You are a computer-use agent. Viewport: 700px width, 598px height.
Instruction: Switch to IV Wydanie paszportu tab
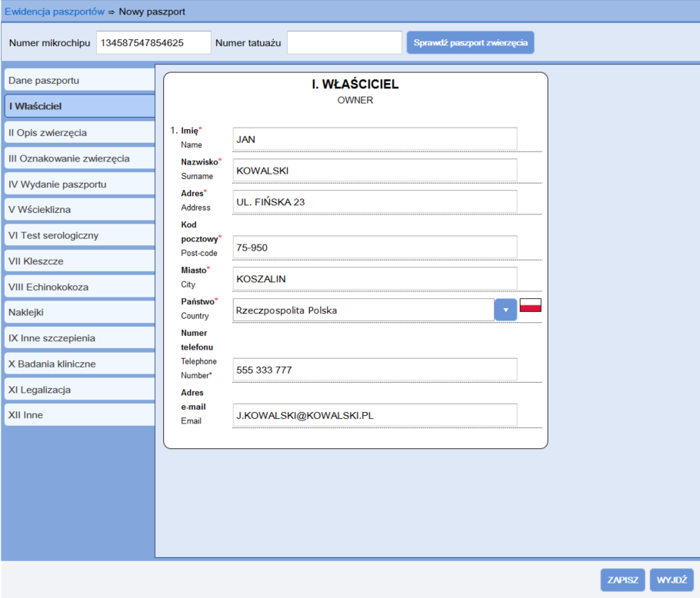[x=80, y=184]
